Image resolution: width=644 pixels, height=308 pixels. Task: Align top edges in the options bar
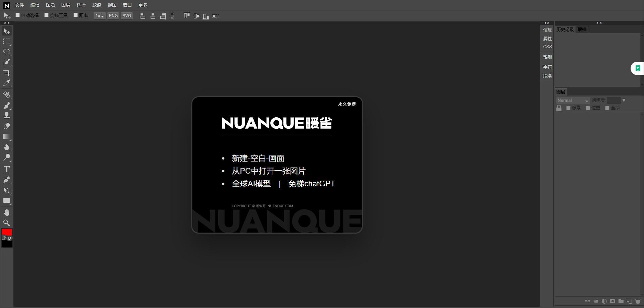[x=187, y=16]
